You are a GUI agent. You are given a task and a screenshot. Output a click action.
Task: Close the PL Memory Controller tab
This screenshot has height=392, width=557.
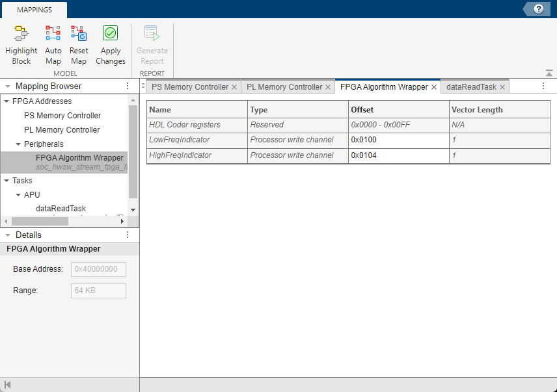click(x=328, y=87)
